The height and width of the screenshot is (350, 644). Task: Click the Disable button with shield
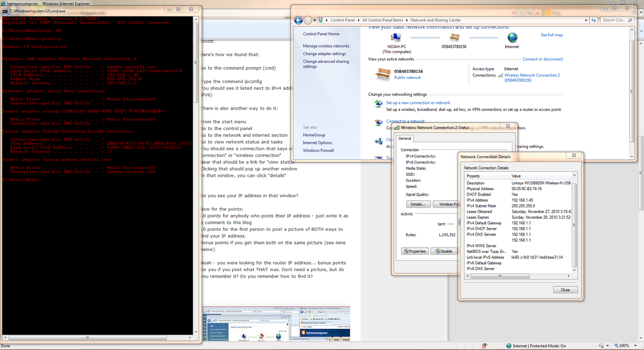pyautogui.click(x=444, y=251)
